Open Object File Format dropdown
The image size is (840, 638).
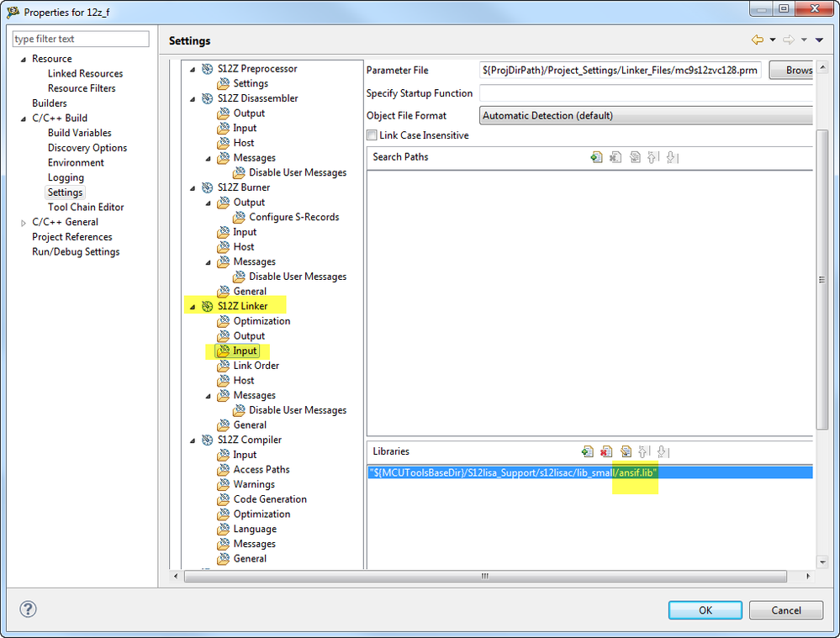646,115
